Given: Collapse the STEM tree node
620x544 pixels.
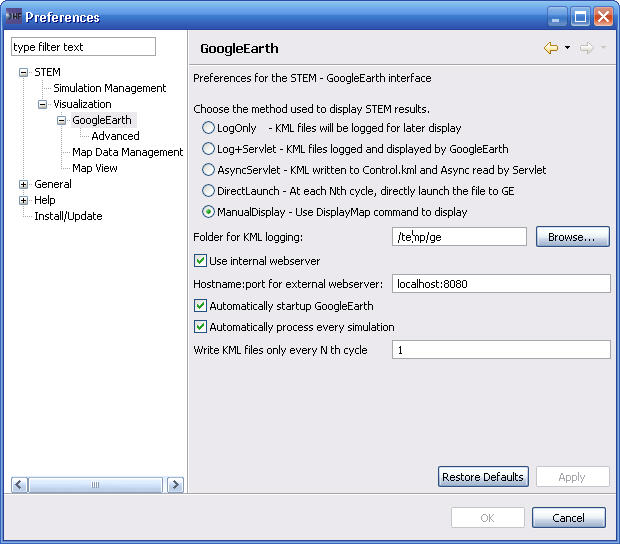Looking at the screenshot, I should pyautogui.click(x=24, y=72).
